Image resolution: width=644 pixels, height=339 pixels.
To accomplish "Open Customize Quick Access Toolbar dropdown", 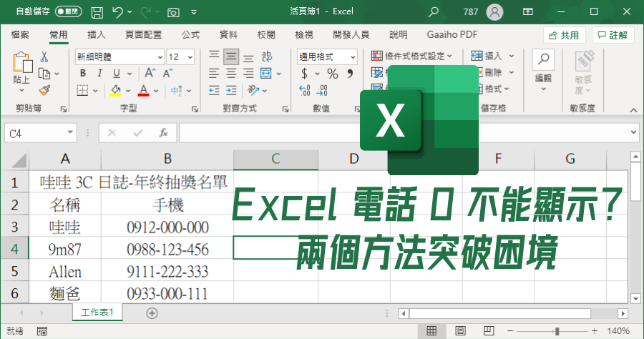I will point(194,12).
